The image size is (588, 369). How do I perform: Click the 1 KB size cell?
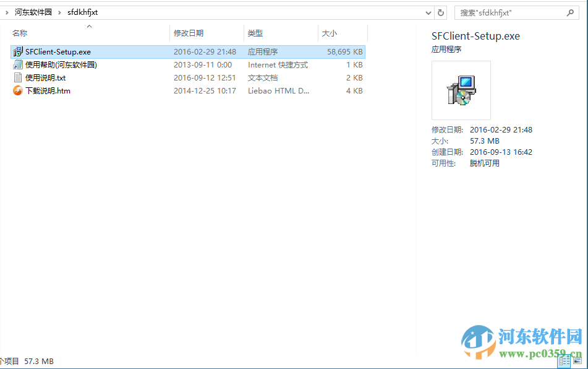tap(354, 65)
